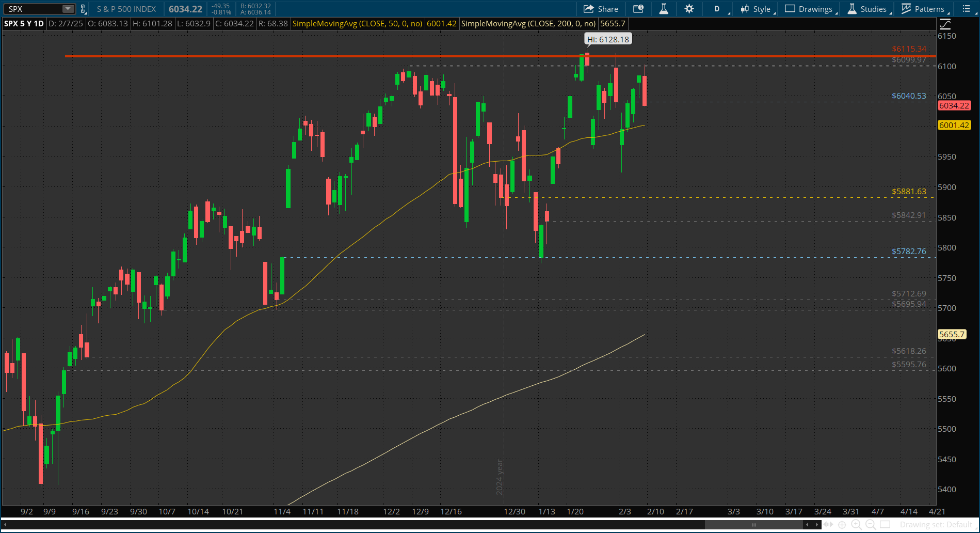This screenshot has height=533, width=980.
Task: Click the 6100 label on price axis
Action: 947,66
